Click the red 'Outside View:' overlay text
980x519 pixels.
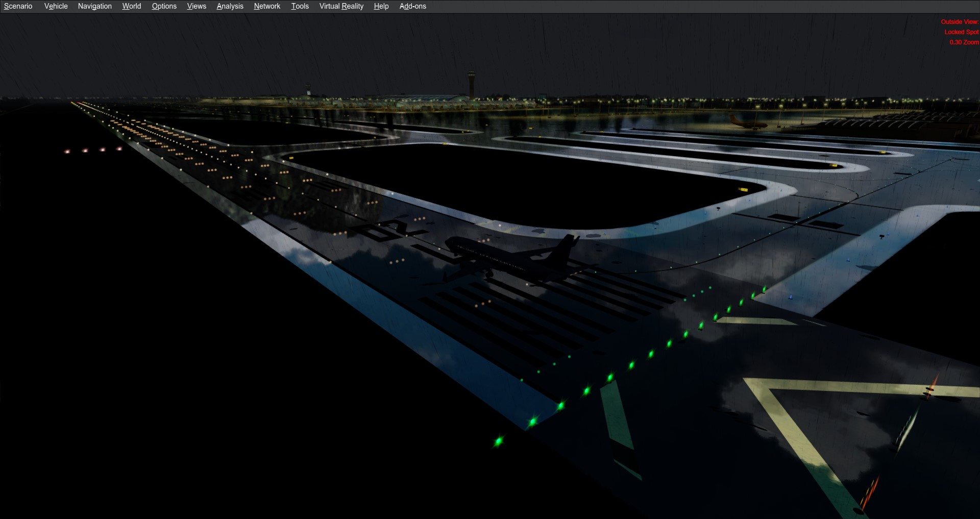pos(959,22)
